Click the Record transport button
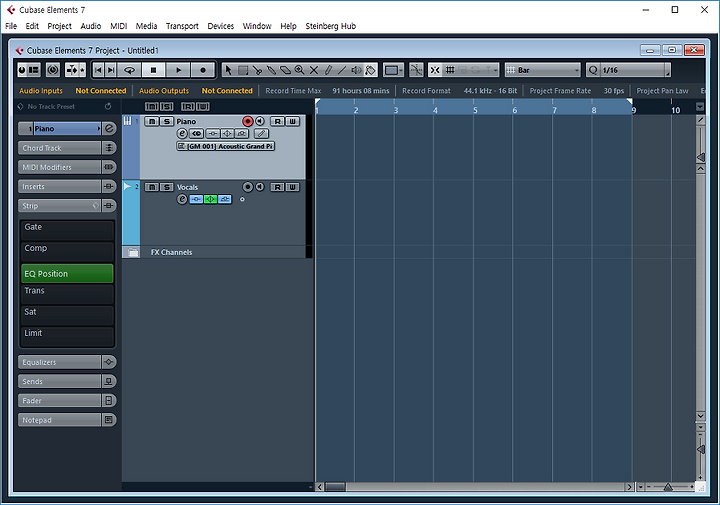720x505 pixels. [203, 70]
